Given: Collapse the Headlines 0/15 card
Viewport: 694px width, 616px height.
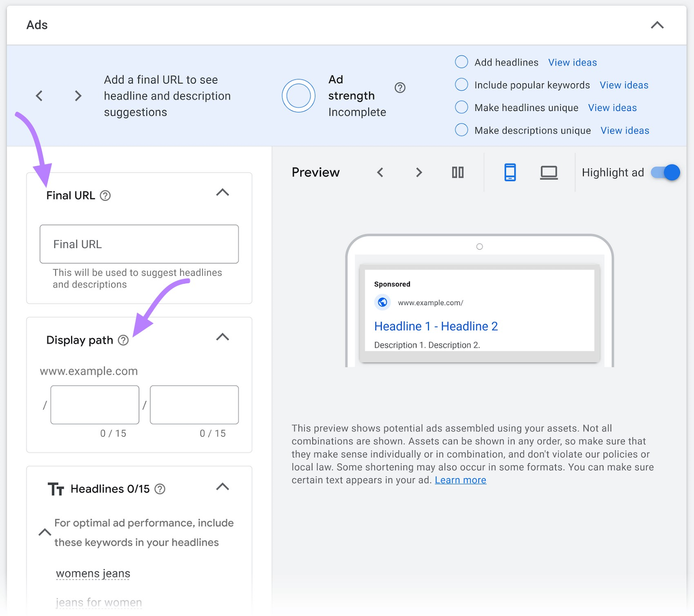Looking at the screenshot, I should [x=223, y=487].
